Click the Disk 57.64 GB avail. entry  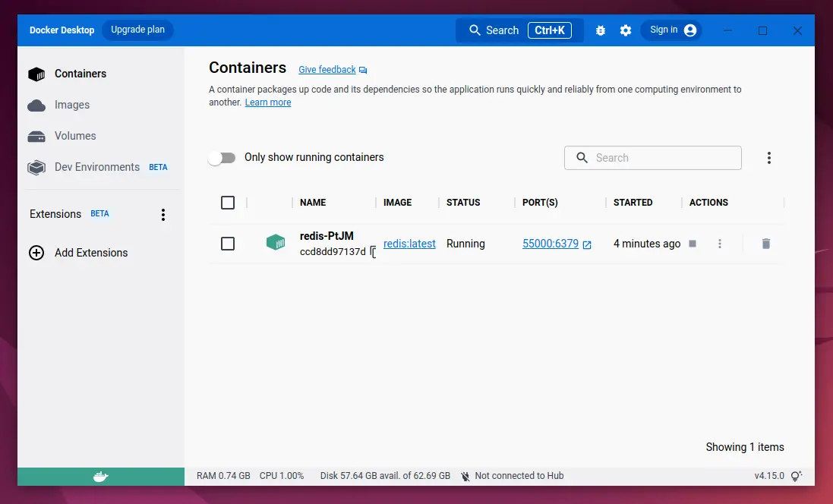tap(385, 476)
